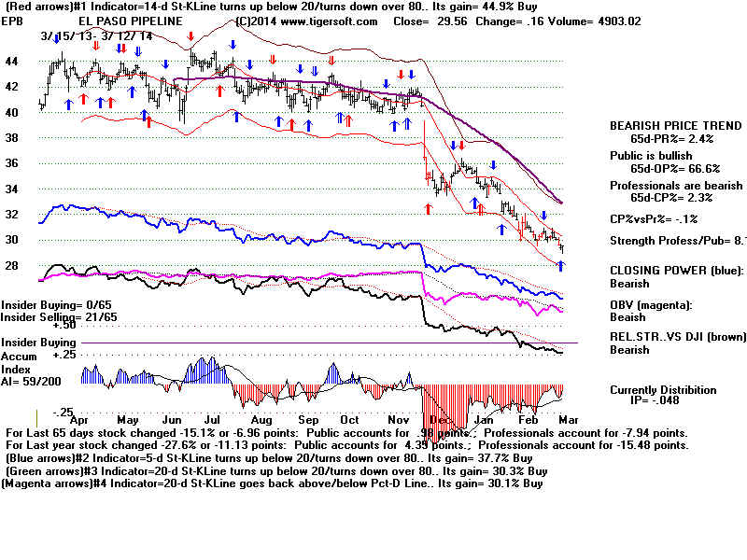Viewport: 747px width, 560px height.
Task: Select the Sep month marker
Action: (x=308, y=421)
